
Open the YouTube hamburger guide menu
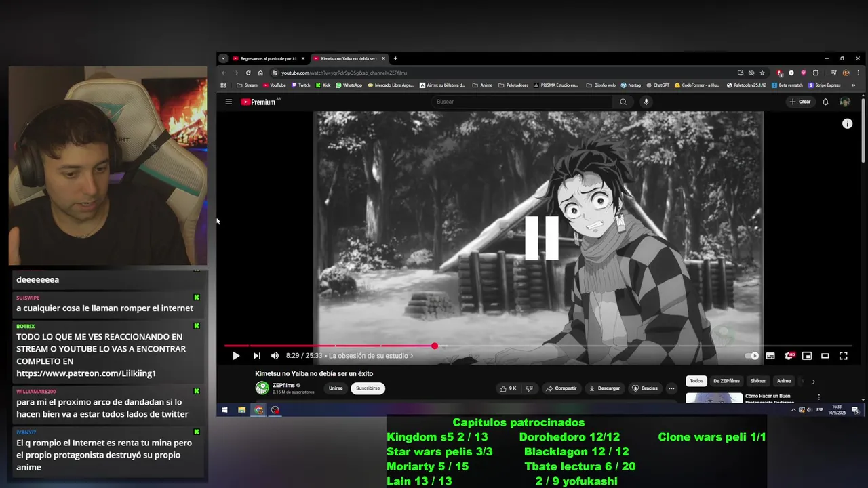[229, 102]
